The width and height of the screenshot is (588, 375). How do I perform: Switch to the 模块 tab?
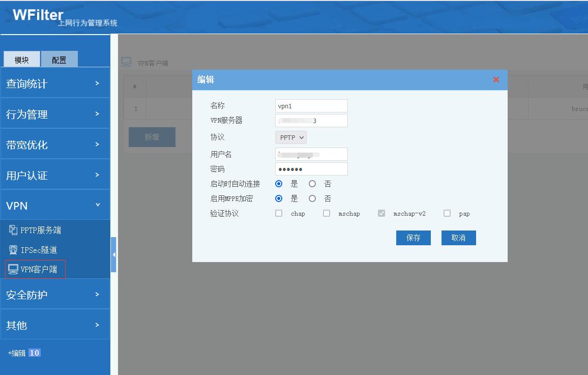22,60
